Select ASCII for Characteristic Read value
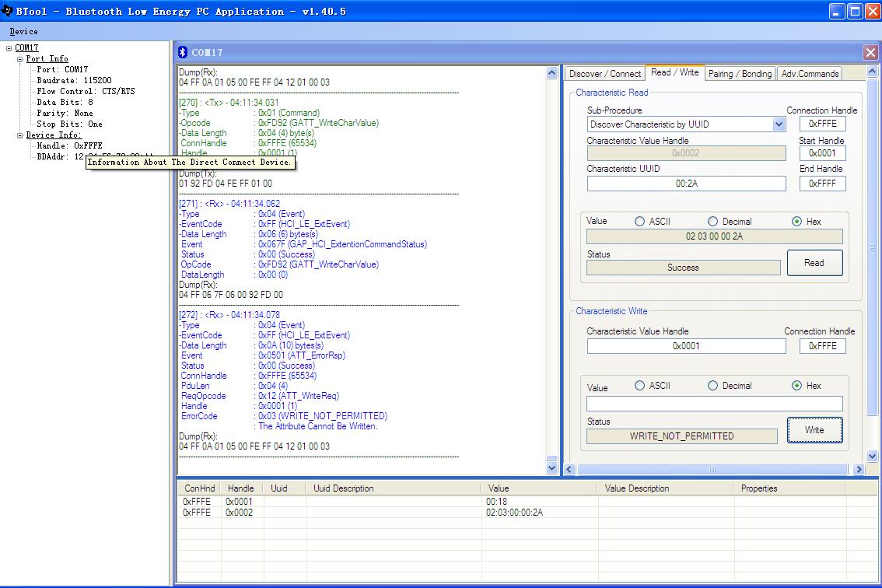882x588 pixels. click(x=639, y=222)
